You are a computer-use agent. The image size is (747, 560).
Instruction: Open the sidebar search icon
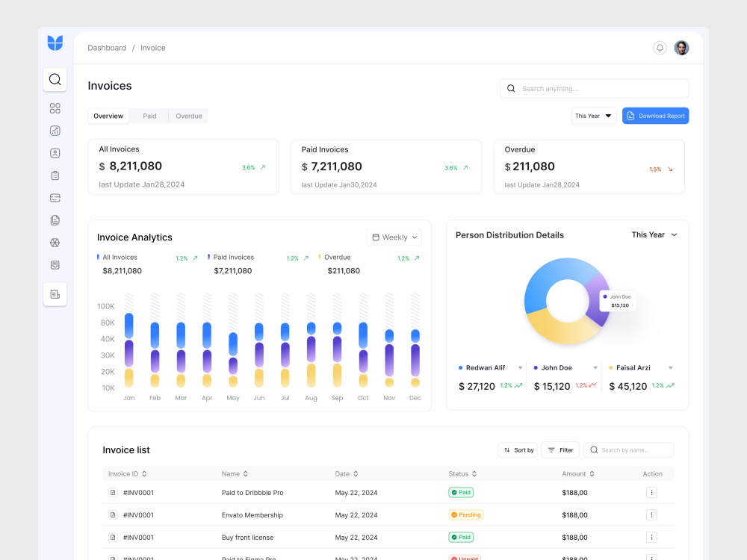coord(55,80)
